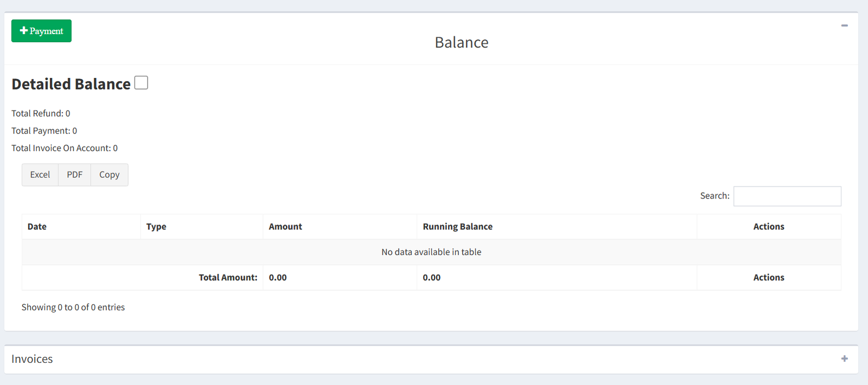Open the Invoices section header
The image size is (868, 385).
click(32, 359)
